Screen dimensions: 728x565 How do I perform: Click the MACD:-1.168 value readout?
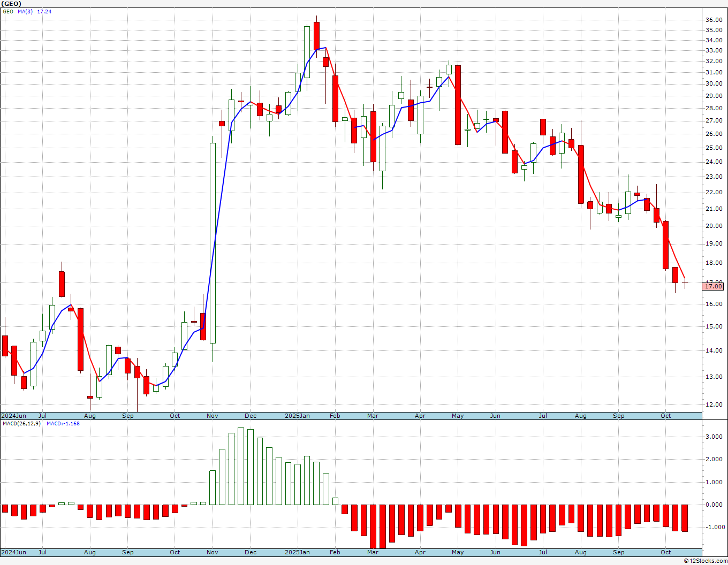point(63,424)
